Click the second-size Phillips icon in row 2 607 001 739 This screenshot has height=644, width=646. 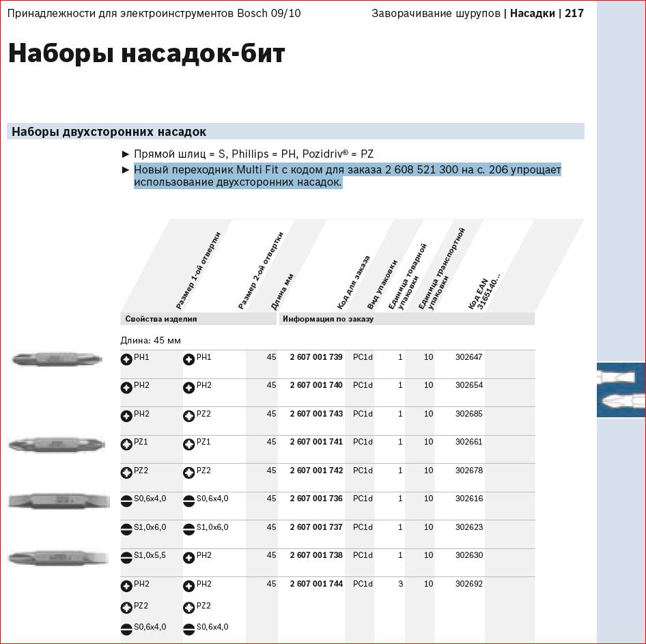point(188,359)
